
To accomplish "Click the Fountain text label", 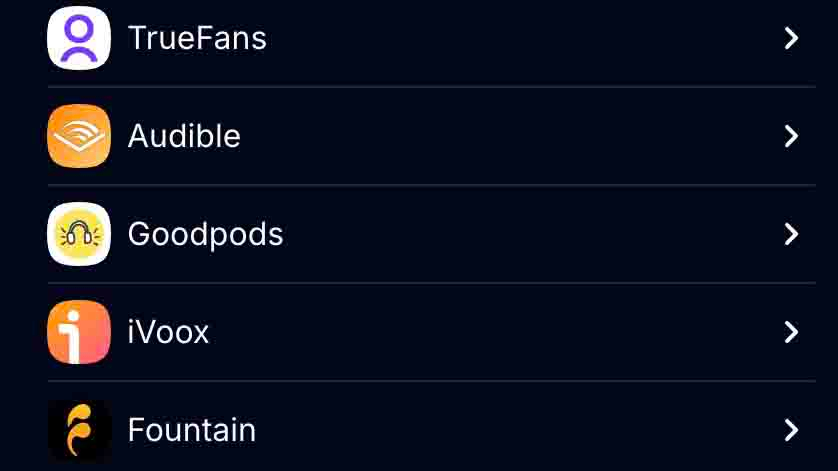I will tap(192, 430).
